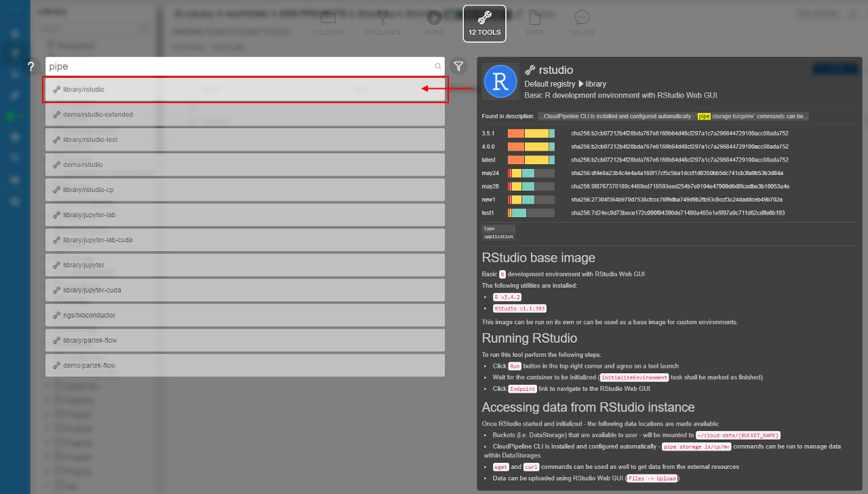Click the 'pipe storage ls/cp/mv' code chip

696,446
